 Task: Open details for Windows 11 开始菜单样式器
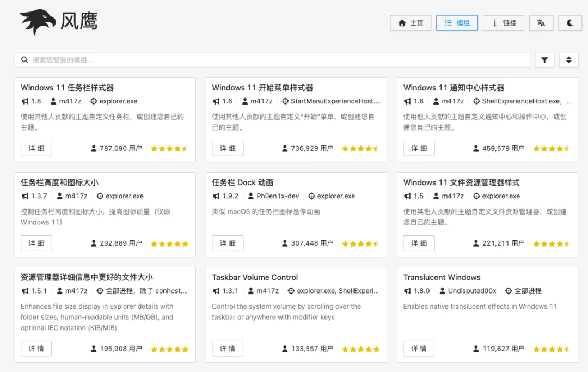[x=228, y=148]
